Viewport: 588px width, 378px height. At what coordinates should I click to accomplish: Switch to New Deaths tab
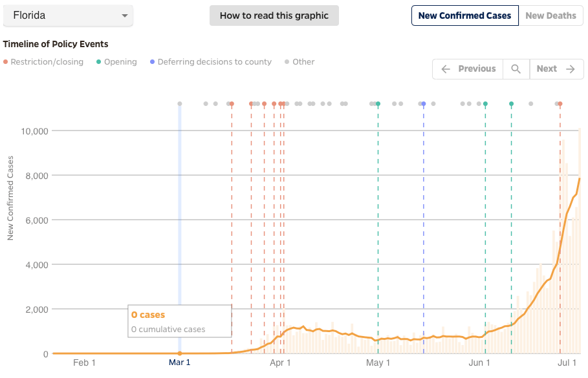(x=550, y=16)
